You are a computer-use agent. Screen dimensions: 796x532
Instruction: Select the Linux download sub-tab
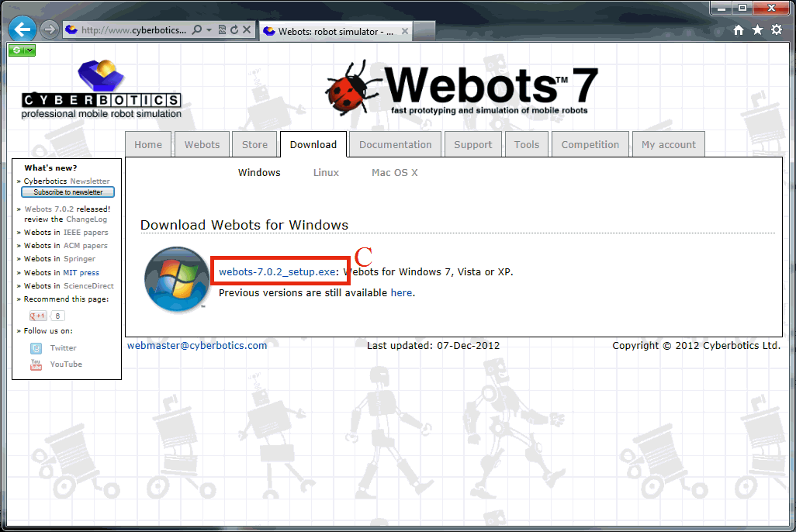click(326, 173)
